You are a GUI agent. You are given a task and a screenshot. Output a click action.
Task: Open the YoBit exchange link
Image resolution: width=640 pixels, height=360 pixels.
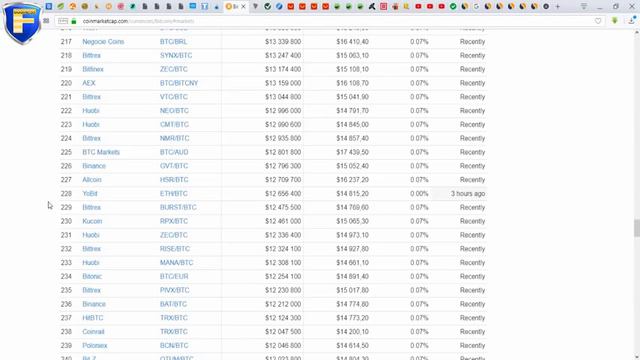[x=90, y=193]
